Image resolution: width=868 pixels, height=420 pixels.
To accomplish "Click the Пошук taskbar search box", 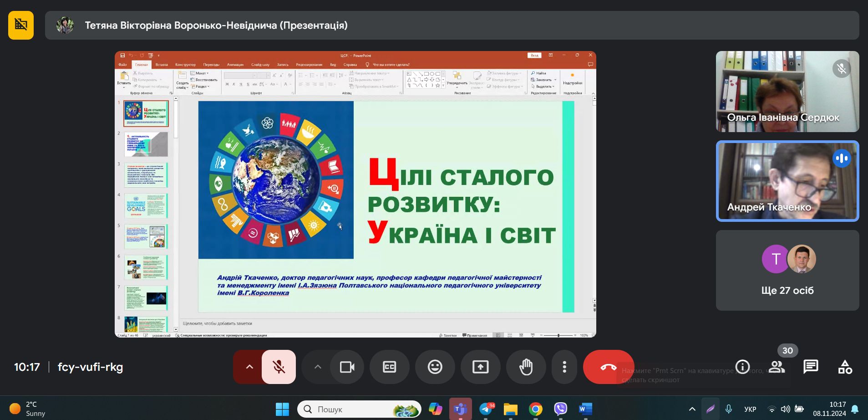I will tap(359, 409).
